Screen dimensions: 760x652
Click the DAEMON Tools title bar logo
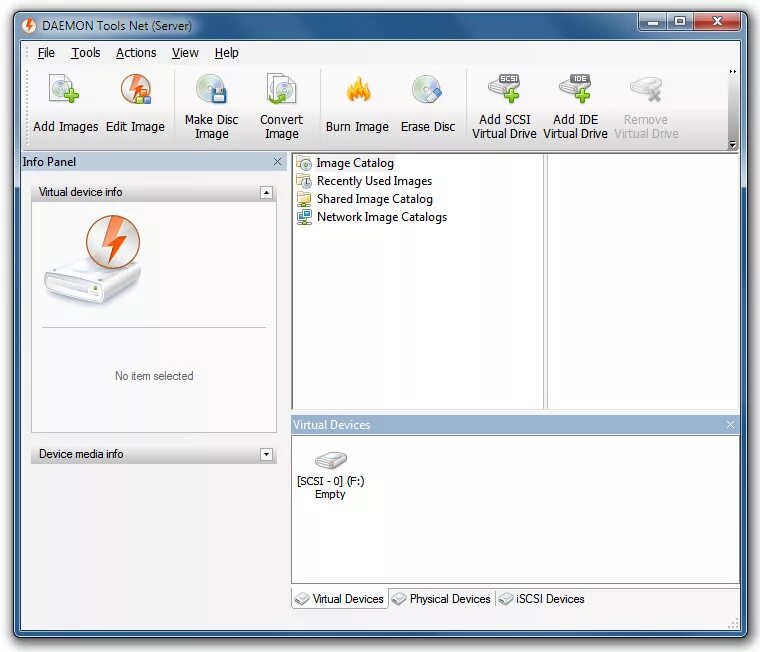coord(29,25)
